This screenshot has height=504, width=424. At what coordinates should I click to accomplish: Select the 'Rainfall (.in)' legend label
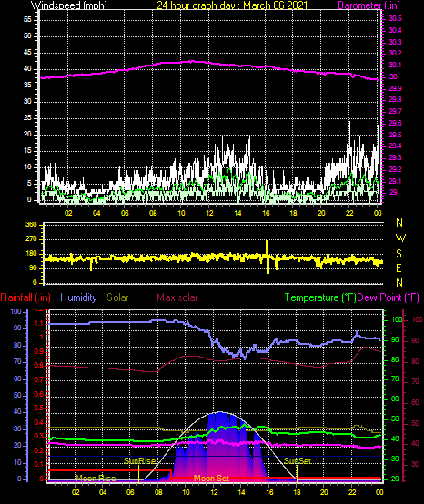click(x=25, y=297)
